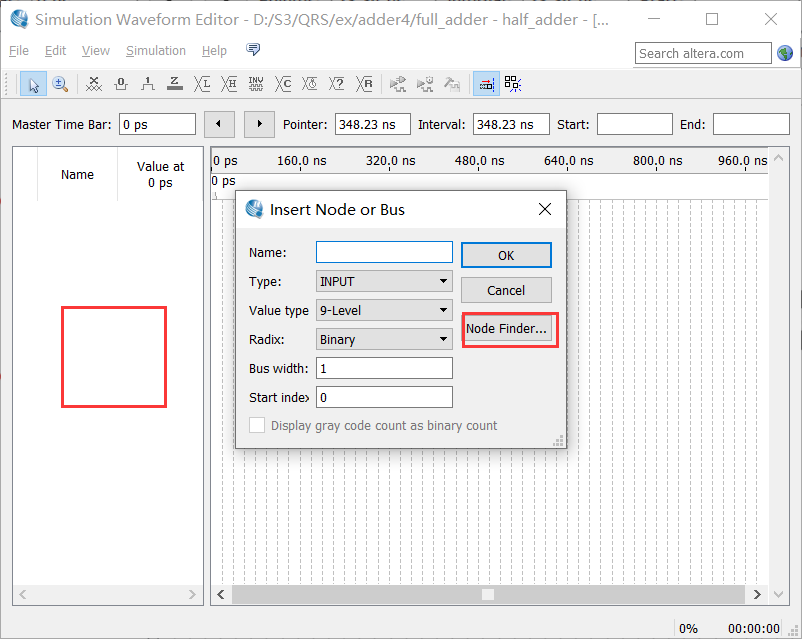Toggle Snap to Grid icon
Viewport: 802px width, 639px height.
click(513, 84)
